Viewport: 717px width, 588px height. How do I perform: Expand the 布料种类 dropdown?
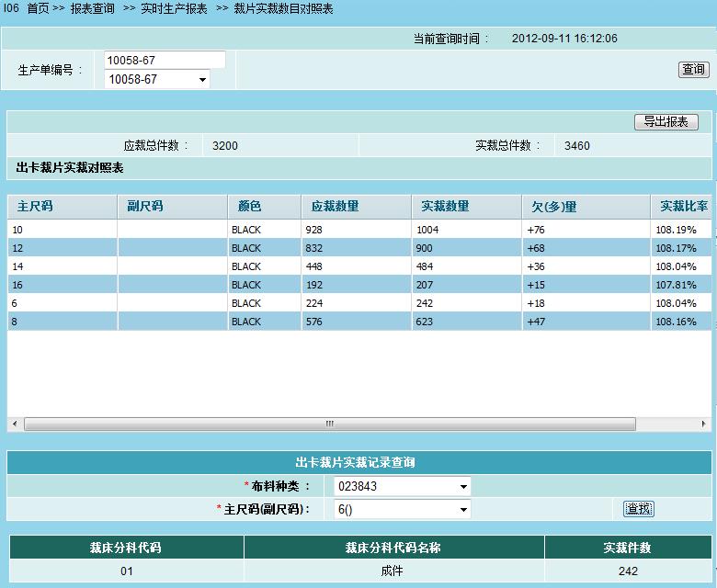(x=462, y=487)
